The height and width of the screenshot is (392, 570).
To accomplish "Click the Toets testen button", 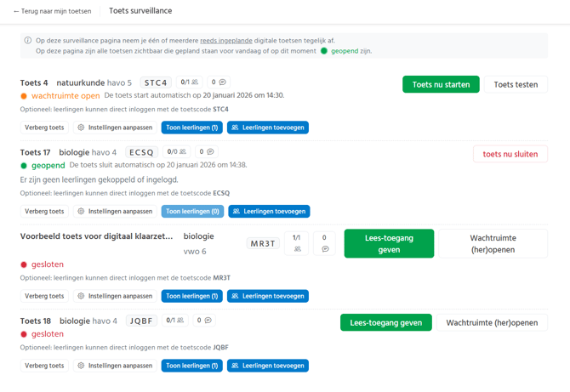I will point(516,84).
